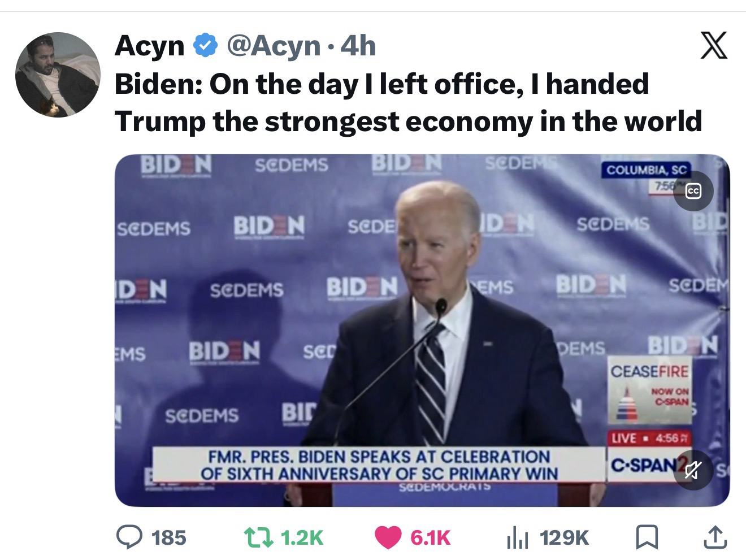Image resolution: width=746 pixels, height=560 pixels.
Task: Click the 129K views count
Action: tap(565, 537)
